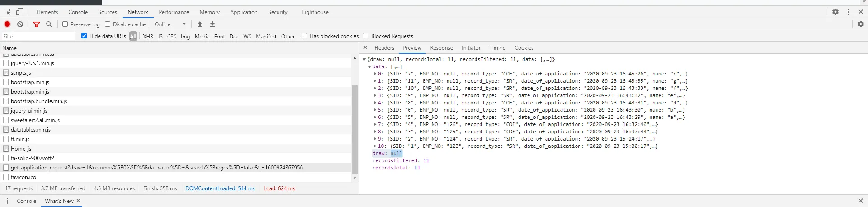Uncheck Hide data URLs
The image size is (868, 207).
84,36
